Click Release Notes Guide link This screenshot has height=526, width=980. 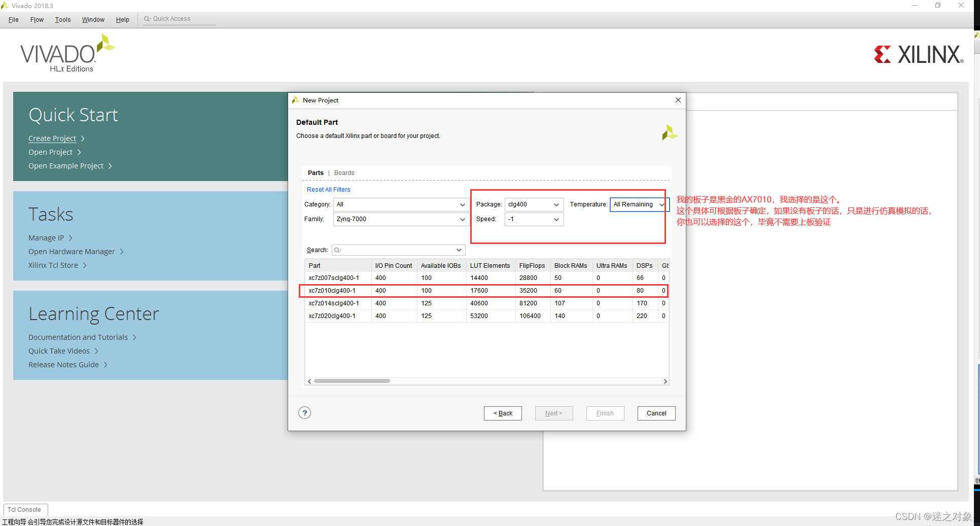(63, 365)
